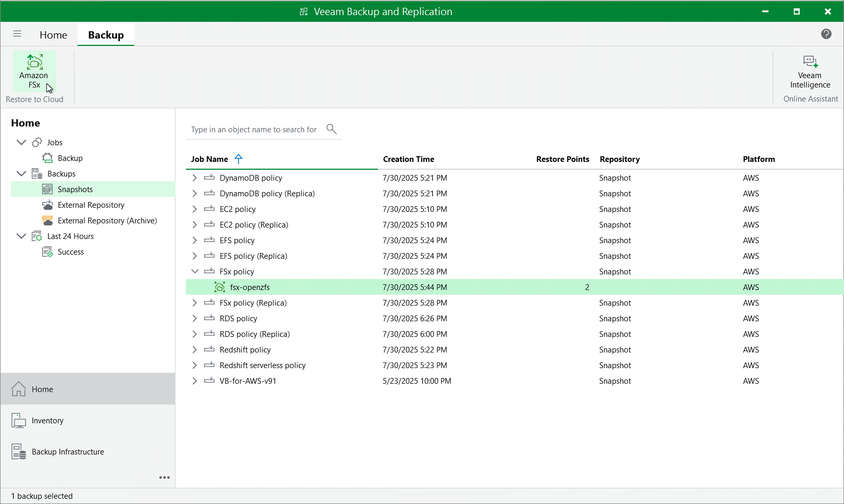Select the Snapshots node icon in sidebar
Screen dimensions: 844x504
pyautogui.click(x=48, y=189)
